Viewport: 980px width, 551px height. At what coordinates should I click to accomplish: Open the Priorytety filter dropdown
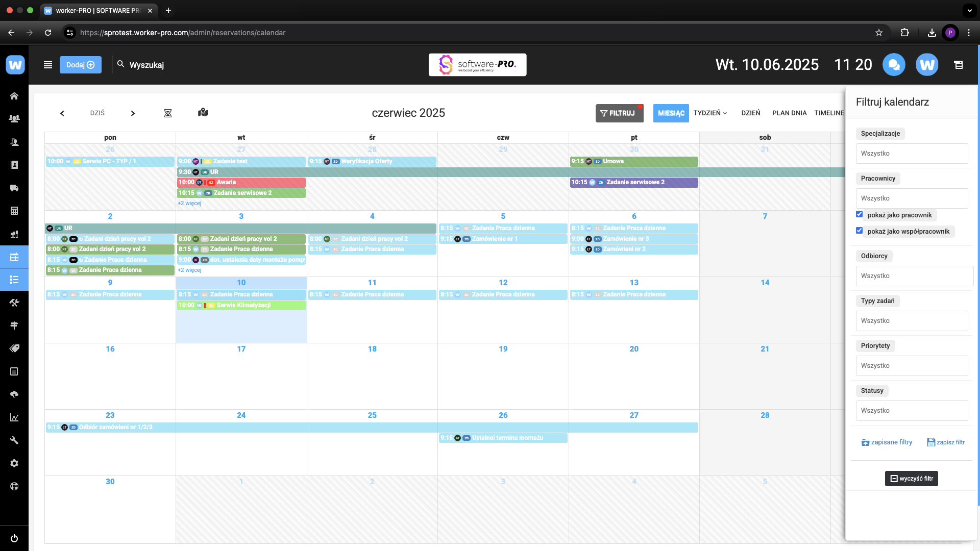912,366
